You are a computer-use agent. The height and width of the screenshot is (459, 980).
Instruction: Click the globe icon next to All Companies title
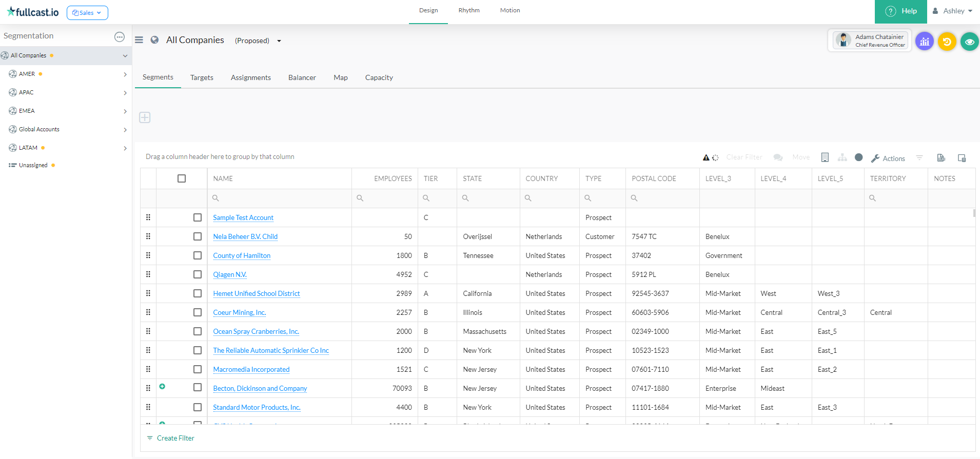pos(154,40)
